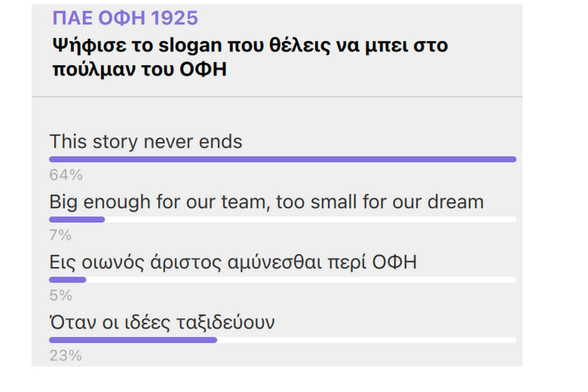
Task: Click the 23% percentage label
Action: pyautogui.click(x=65, y=356)
